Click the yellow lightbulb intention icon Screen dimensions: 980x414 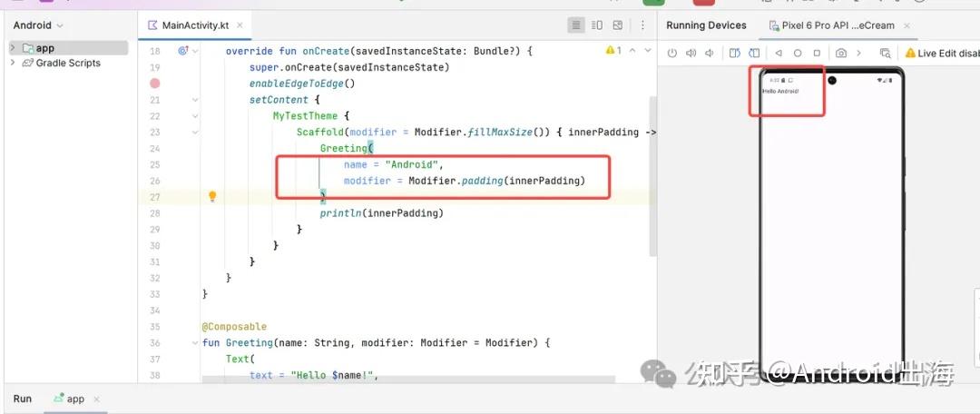(x=212, y=196)
